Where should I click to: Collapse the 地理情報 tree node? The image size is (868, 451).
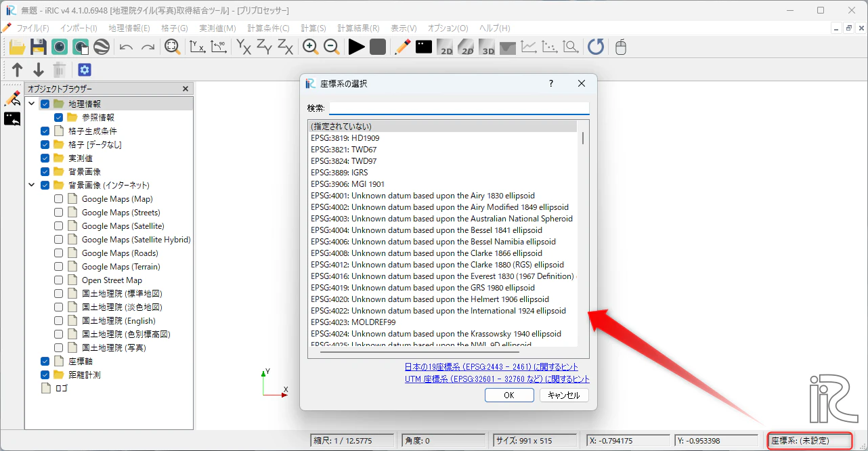32,104
